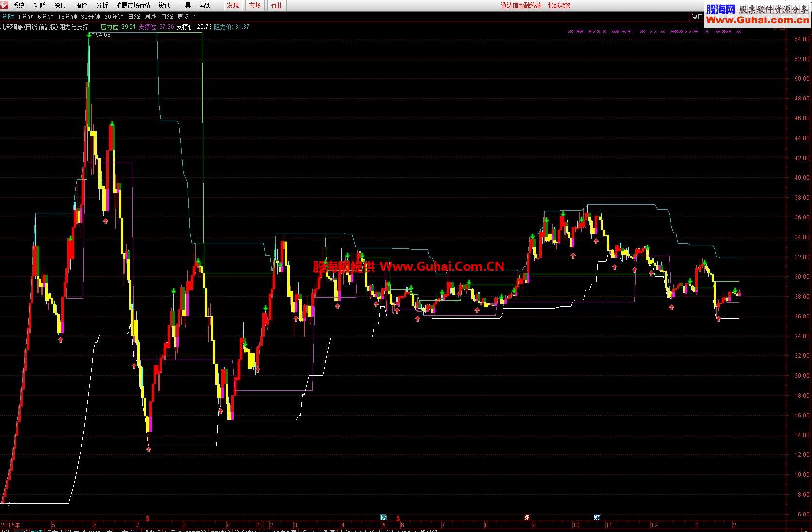Open the 工具 menu

185,5
